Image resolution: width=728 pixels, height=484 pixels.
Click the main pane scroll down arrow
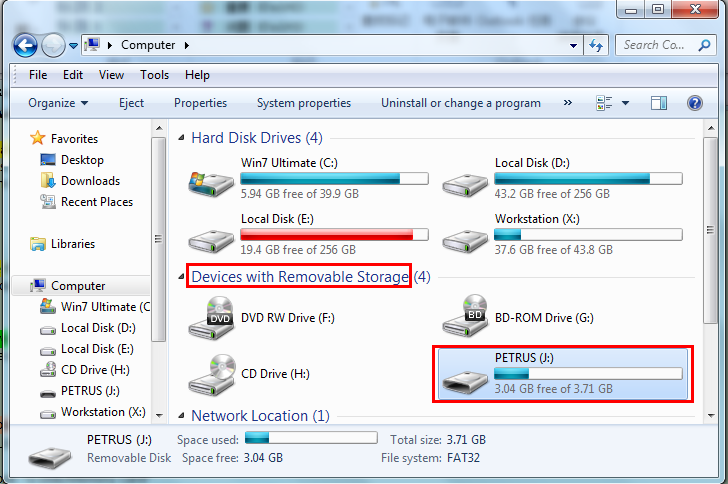711,416
